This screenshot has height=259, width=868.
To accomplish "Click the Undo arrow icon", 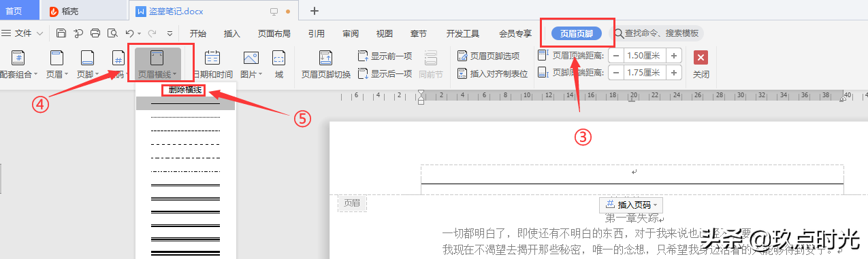I will [x=129, y=33].
